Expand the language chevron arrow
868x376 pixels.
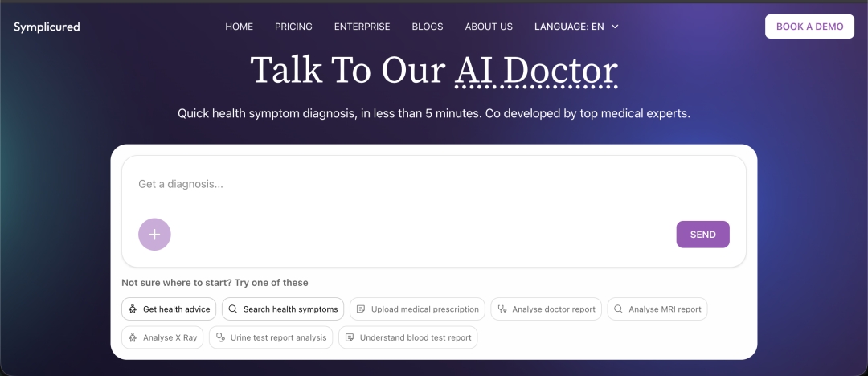(x=615, y=27)
